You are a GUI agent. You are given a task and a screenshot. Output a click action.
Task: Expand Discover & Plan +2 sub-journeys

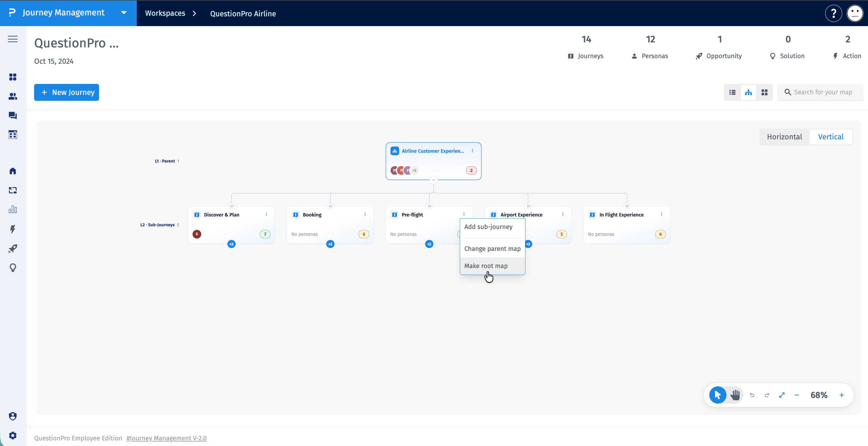(x=231, y=244)
